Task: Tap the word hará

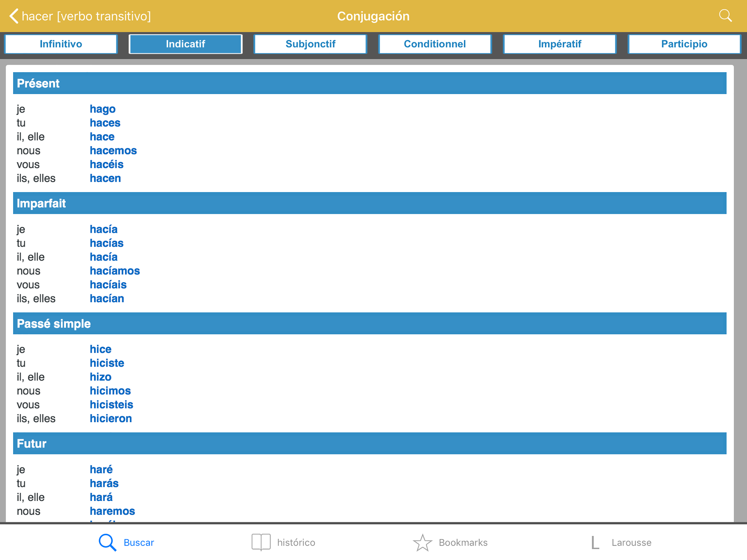Action: tap(101, 497)
